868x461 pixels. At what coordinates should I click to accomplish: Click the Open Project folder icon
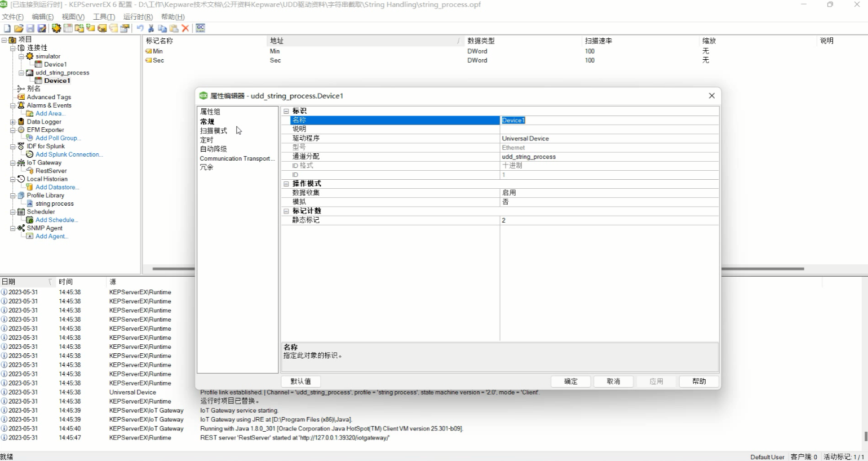pyautogui.click(x=19, y=28)
